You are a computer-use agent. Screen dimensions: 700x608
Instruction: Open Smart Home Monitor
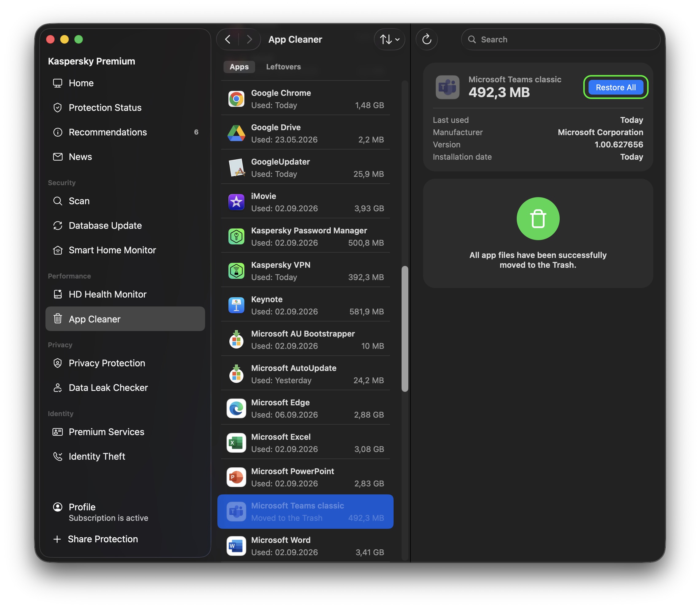(125, 250)
